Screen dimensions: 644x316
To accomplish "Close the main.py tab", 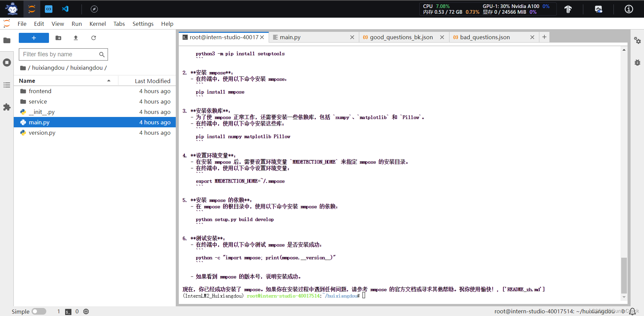I will [352, 37].
